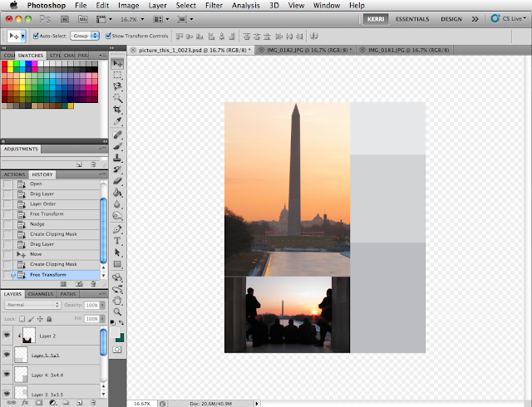
Task: Hide Layer 2 with its eye icon
Action: (7, 336)
